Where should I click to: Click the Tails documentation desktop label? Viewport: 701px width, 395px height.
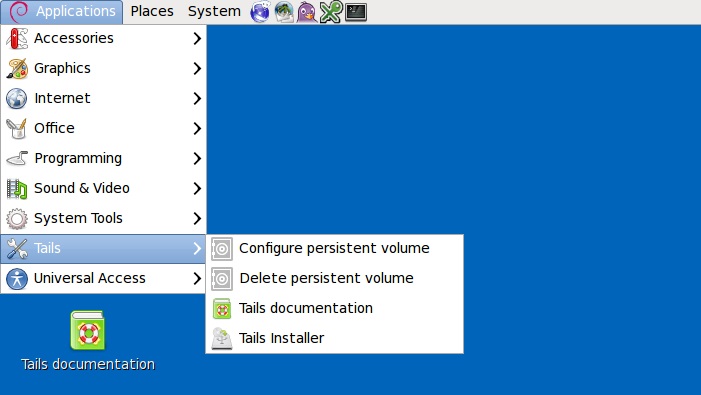(x=88, y=364)
